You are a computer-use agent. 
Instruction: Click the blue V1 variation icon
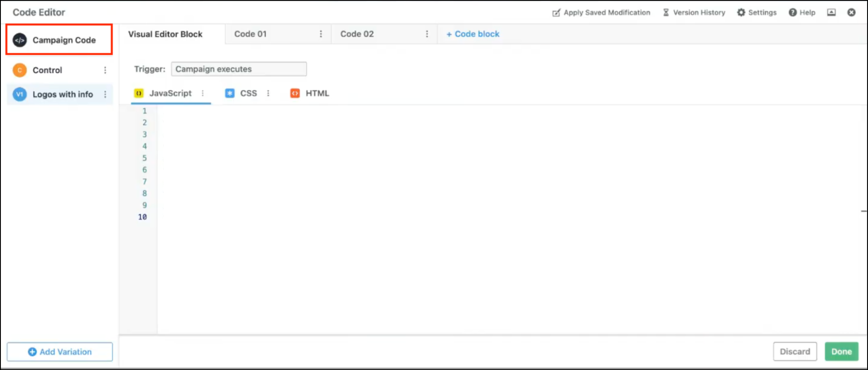[x=20, y=95]
